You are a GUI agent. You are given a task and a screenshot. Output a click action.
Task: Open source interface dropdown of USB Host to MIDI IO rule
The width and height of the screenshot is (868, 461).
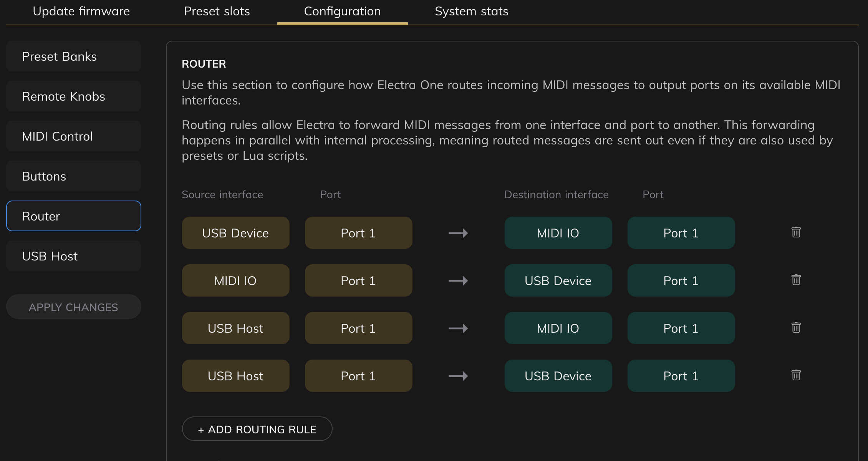pyautogui.click(x=235, y=328)
